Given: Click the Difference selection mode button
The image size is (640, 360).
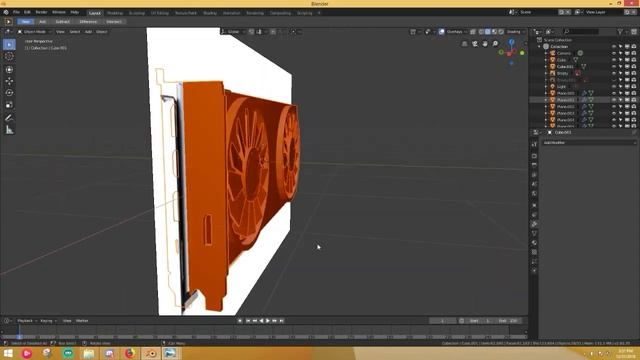Looking at the screenshot, I should [x=88, y=22].
